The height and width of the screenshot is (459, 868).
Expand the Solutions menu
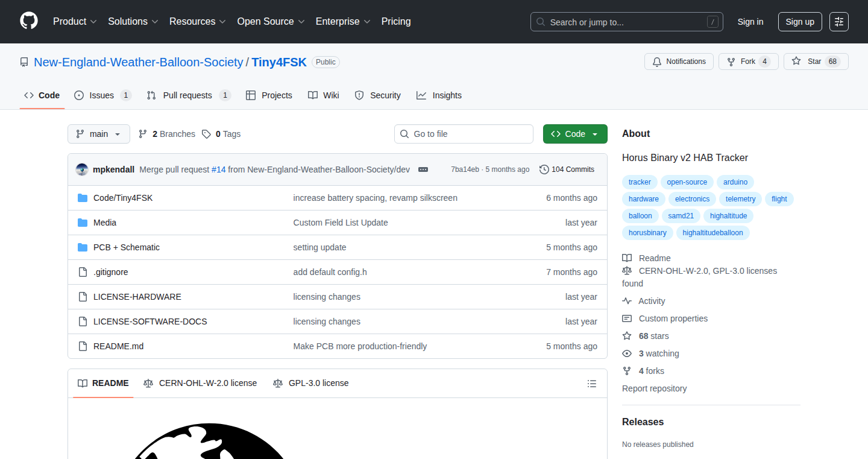133,21
